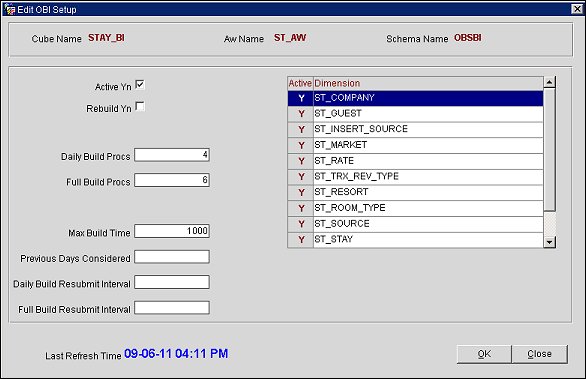Toggle Active flag for ST_GUEST dimension
The image size is (586, 379).
pyautogui.click(x=301, y=114)
